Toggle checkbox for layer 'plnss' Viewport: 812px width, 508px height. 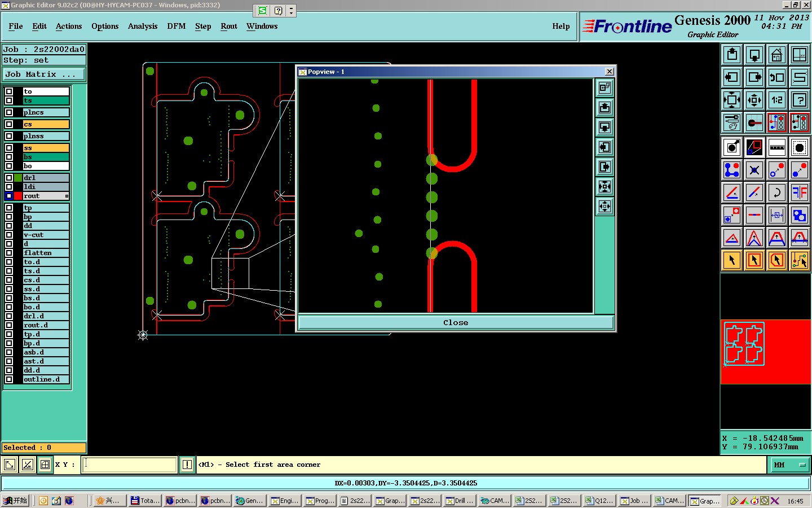coord(9,136)
